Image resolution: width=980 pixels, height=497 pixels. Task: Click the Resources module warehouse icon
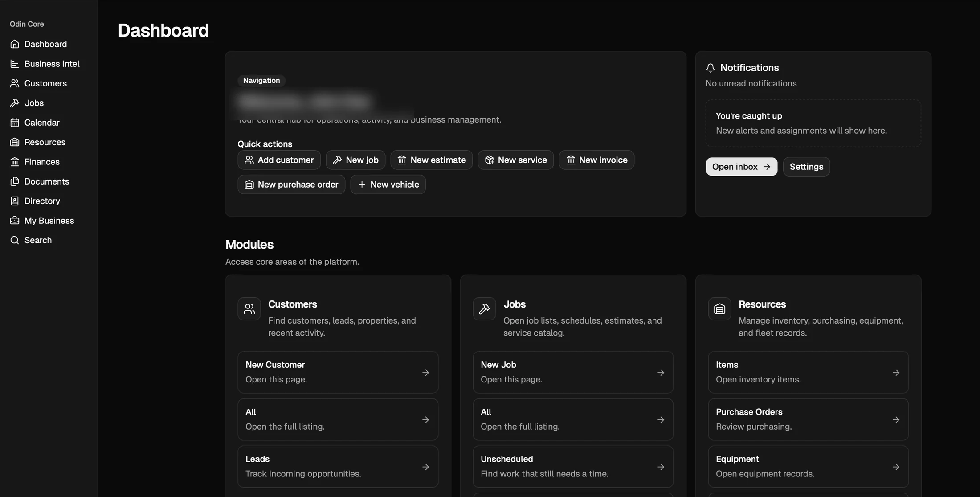coord(719,309)
